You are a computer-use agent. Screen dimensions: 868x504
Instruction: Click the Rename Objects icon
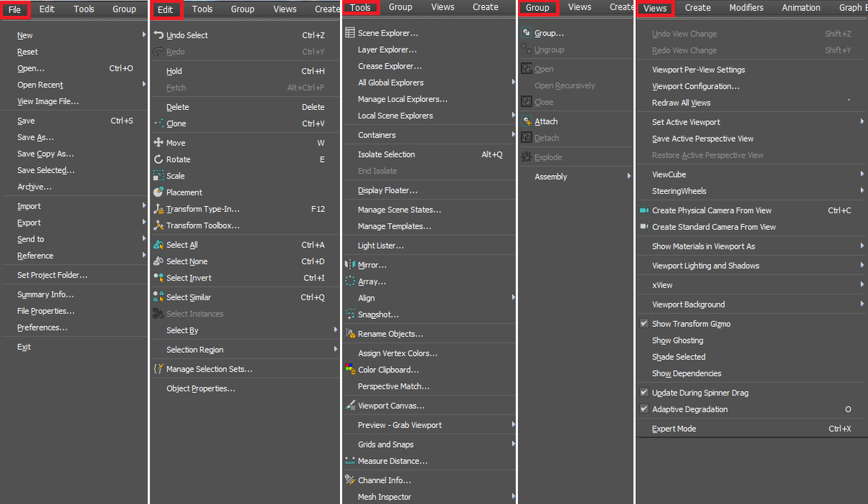click(x=350, y=334)
